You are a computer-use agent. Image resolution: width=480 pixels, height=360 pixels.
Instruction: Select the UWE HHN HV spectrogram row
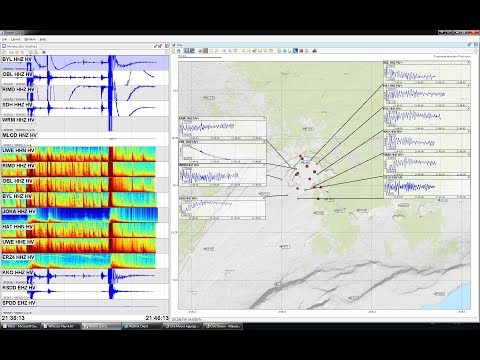pyautogui.click(x=85, y=154)
